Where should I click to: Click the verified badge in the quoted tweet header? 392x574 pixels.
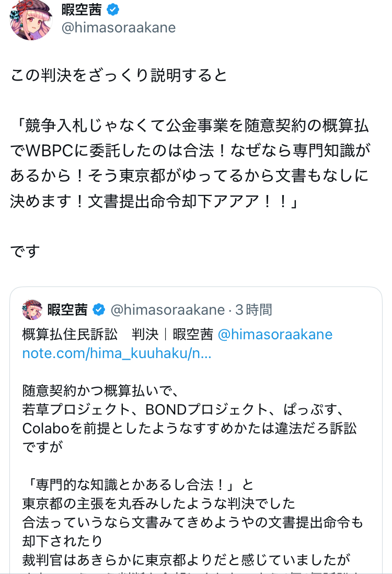(98, 310)
